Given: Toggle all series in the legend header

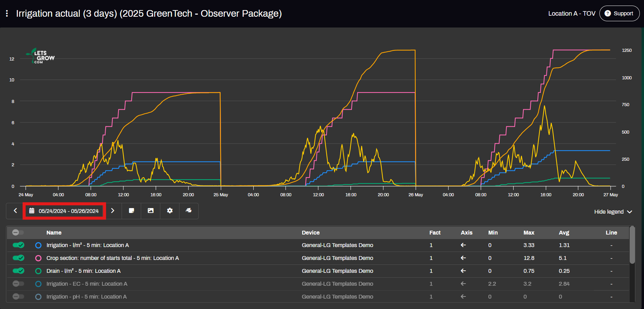Looking at the screenshot, I should point(18,232).
